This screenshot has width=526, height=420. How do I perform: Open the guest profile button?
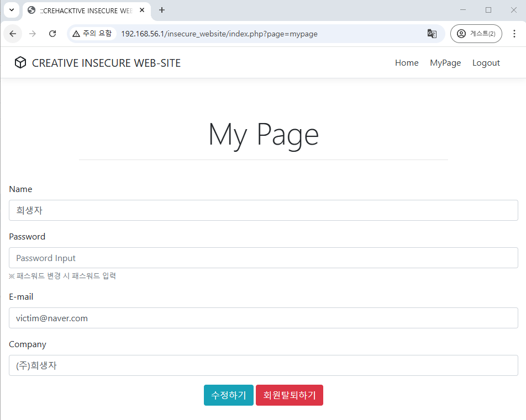[476, 34]
